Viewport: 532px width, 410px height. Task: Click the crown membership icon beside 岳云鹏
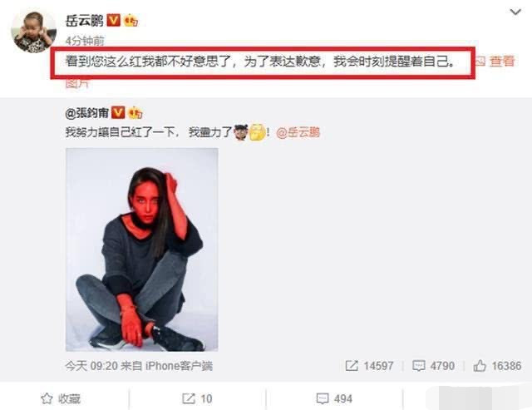[x=131, y=21]
